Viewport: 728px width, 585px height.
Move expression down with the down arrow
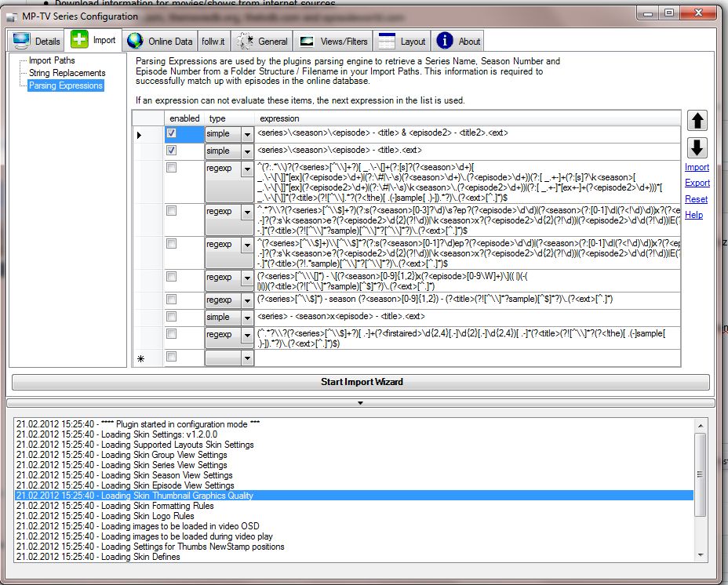click(x=697, y=147)
